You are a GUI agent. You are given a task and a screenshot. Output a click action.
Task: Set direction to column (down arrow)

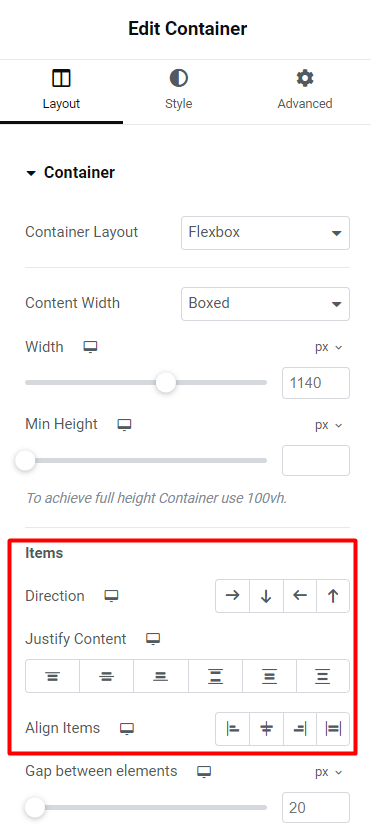[266, 596]
